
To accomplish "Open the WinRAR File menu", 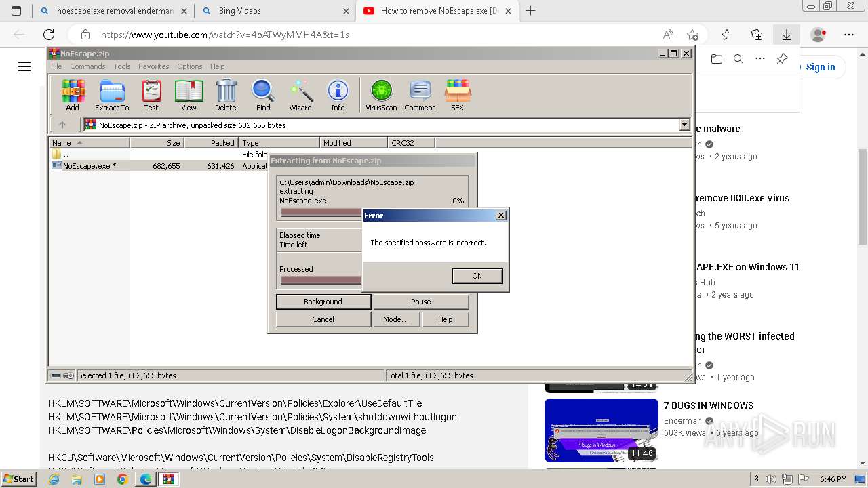I will 56,66.
